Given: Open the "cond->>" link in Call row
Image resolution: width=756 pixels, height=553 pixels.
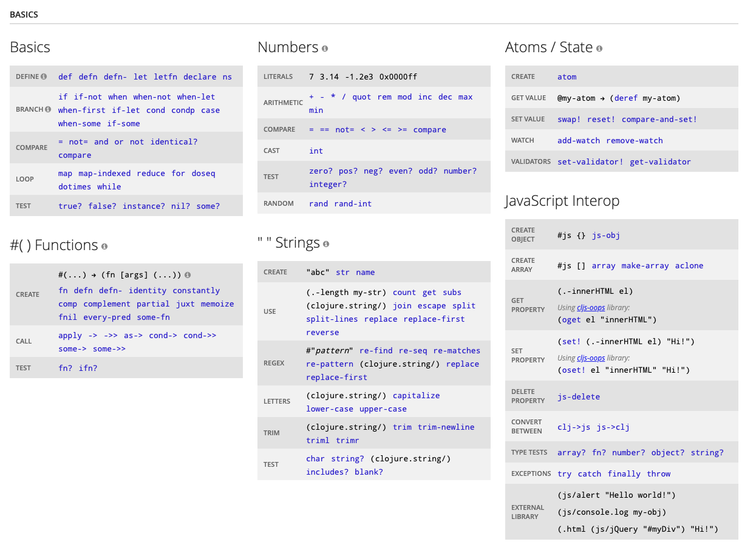Looking at the screenshot, I should tap(199, 336).
